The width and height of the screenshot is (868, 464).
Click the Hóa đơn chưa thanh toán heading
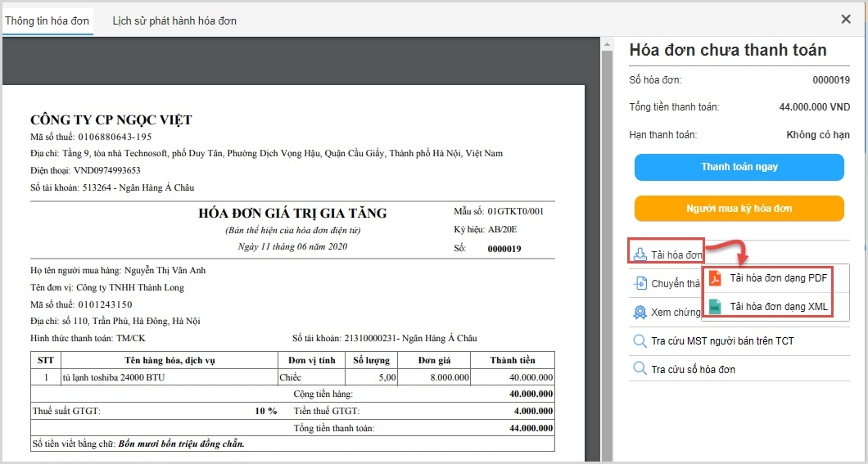point(728,50)
